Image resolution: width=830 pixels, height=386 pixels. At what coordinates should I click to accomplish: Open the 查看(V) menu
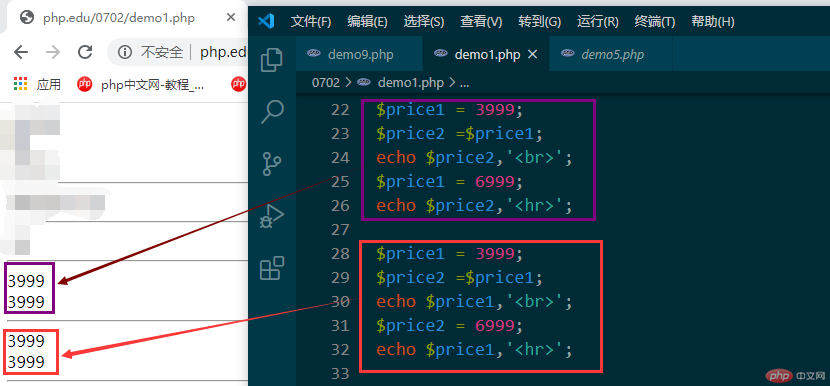point(481,22)
